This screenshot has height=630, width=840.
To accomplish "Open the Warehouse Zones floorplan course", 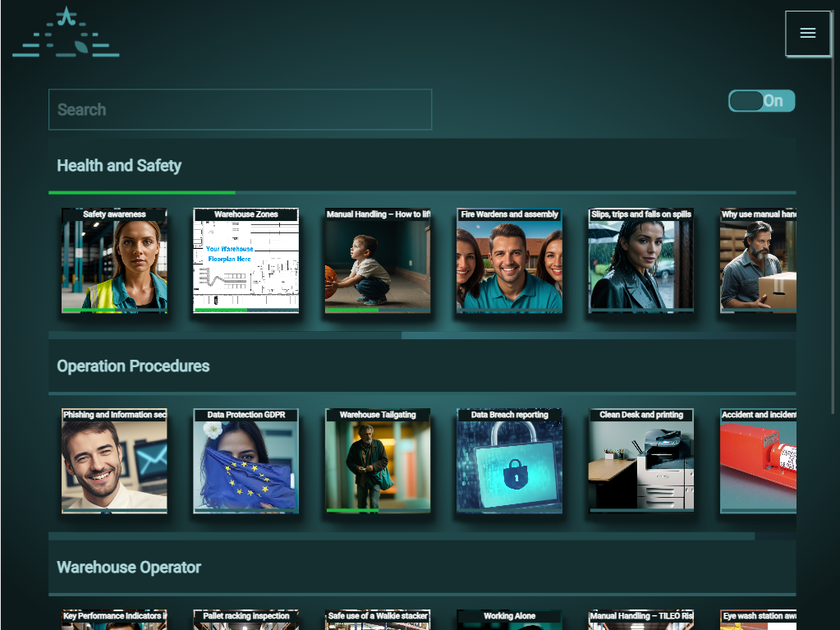I will (x=246, y=260).
